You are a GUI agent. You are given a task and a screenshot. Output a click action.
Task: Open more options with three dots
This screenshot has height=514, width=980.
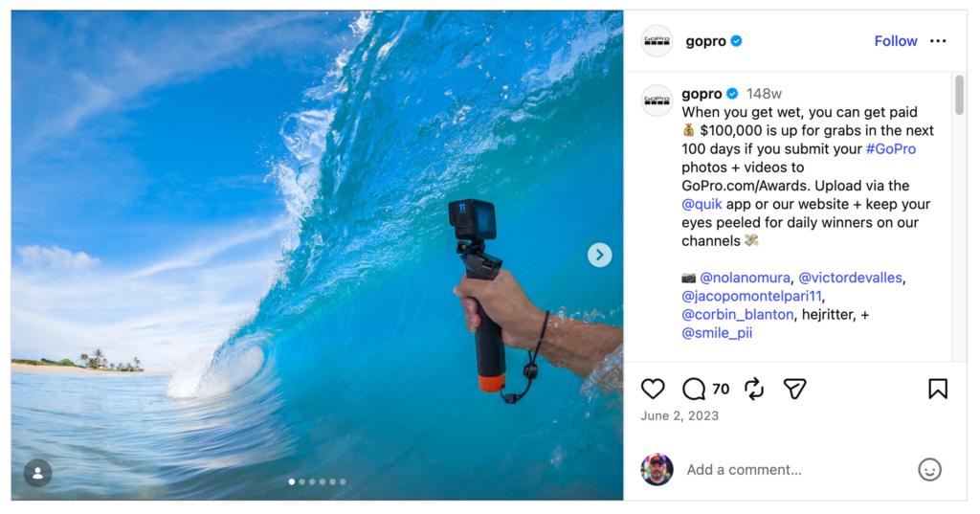pyautogui.click(x=938, y=41)
